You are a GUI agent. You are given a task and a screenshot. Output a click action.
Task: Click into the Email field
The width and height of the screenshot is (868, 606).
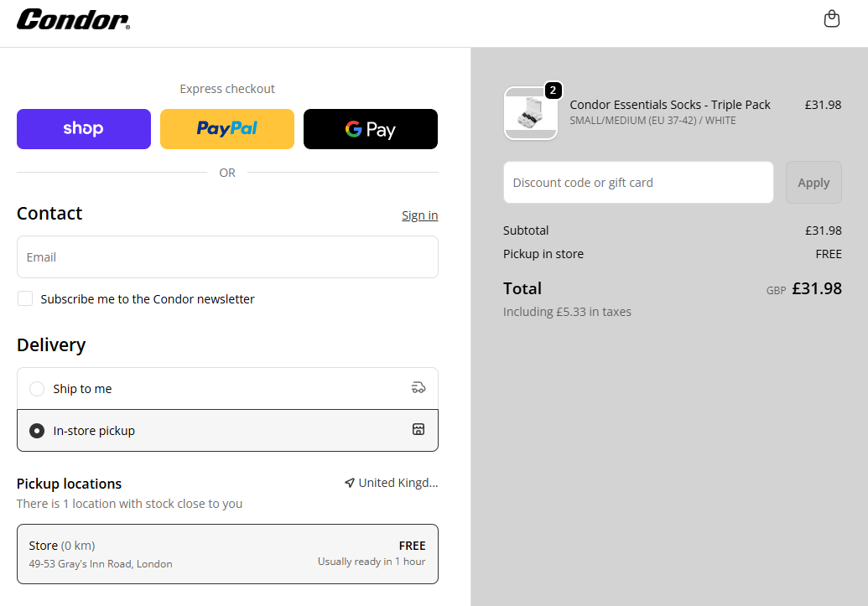227,256
